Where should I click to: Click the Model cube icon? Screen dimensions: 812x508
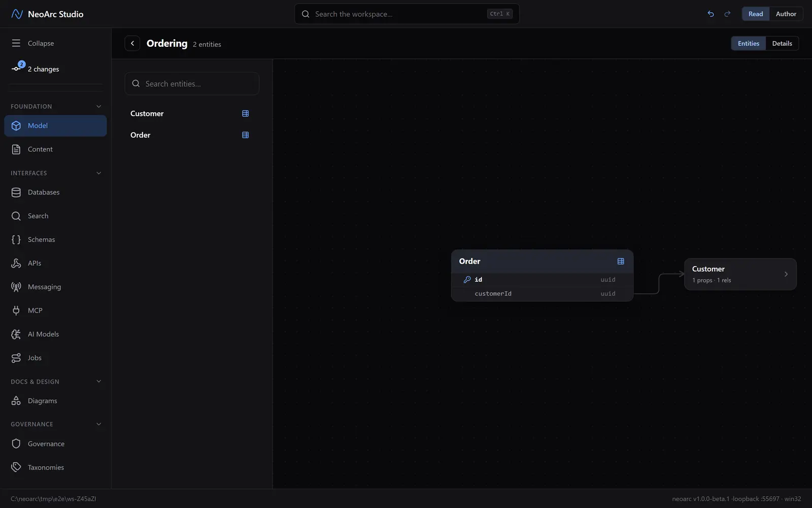16,125
